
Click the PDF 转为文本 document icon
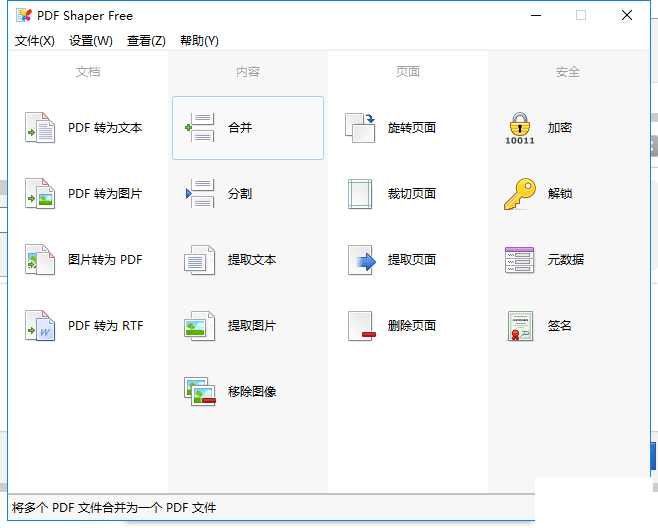pyautogui.click(x=40, y=128)
